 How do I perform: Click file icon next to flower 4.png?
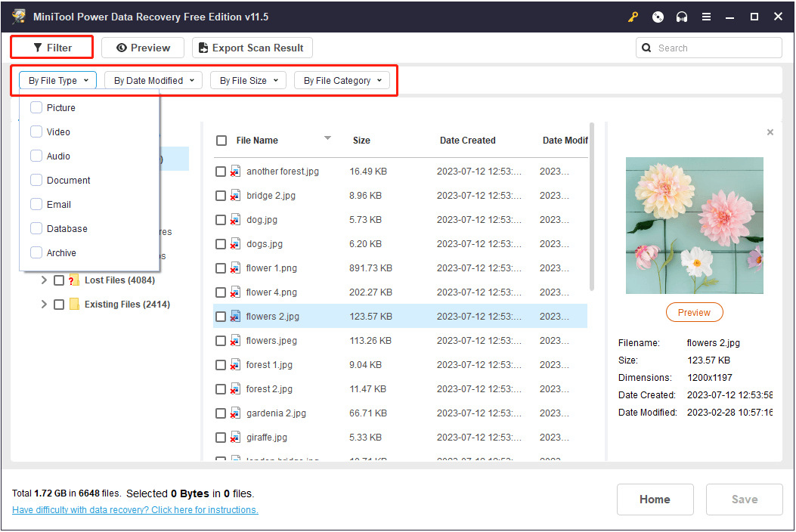[x=235, y=292]
